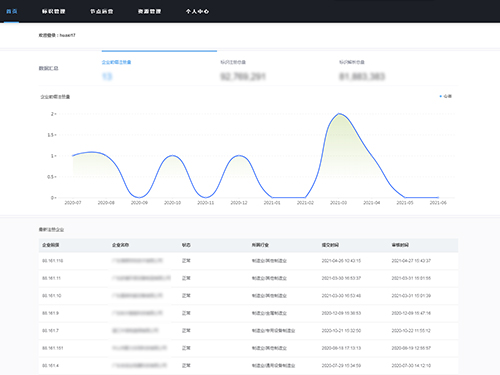Click the first chart point at 2020-07

click(73, 156)
